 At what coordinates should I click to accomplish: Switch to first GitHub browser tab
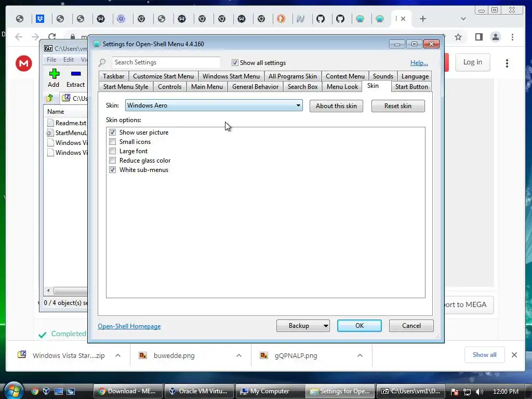[x=320, y=19]
